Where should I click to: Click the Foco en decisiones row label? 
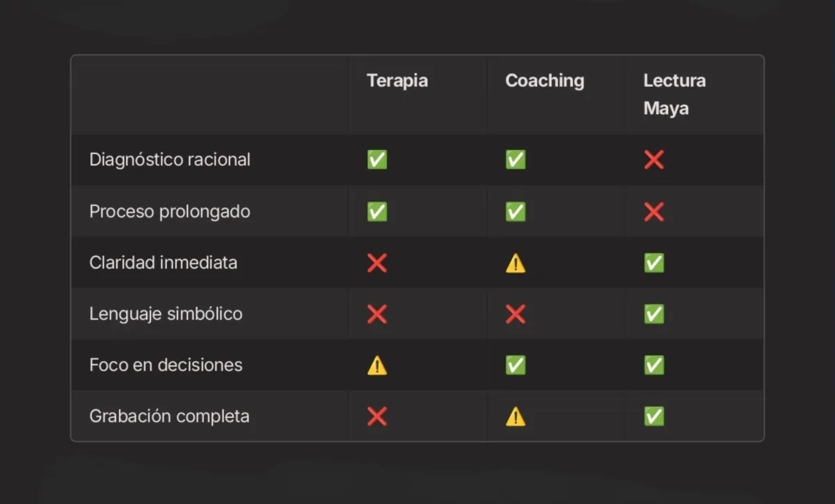pyautogui.click(x=166, y=365)
